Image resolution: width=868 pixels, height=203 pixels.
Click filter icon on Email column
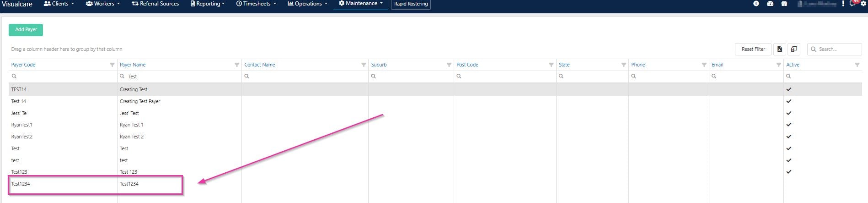click(x=779, y=65)
